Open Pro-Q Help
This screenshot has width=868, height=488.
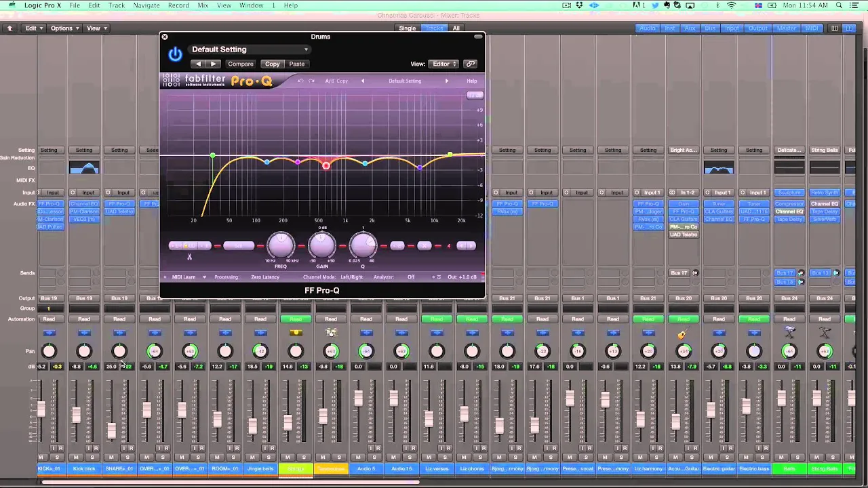(x=471, y=81)
